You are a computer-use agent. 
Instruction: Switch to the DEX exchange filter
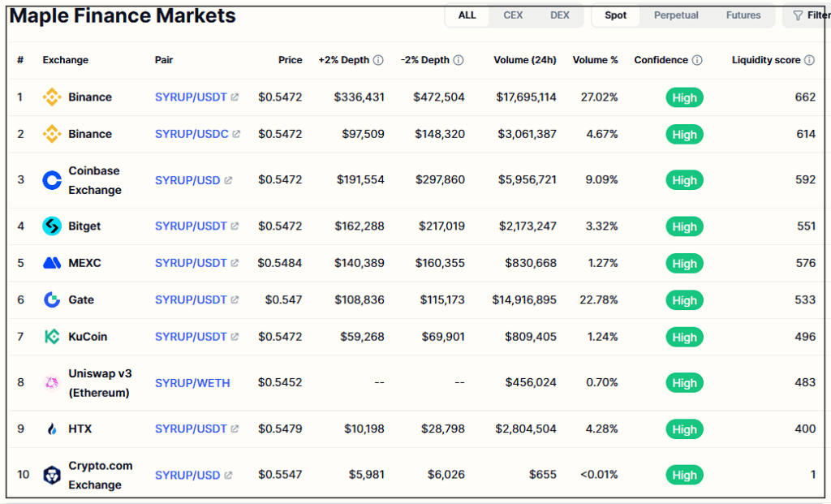point(560,15)
